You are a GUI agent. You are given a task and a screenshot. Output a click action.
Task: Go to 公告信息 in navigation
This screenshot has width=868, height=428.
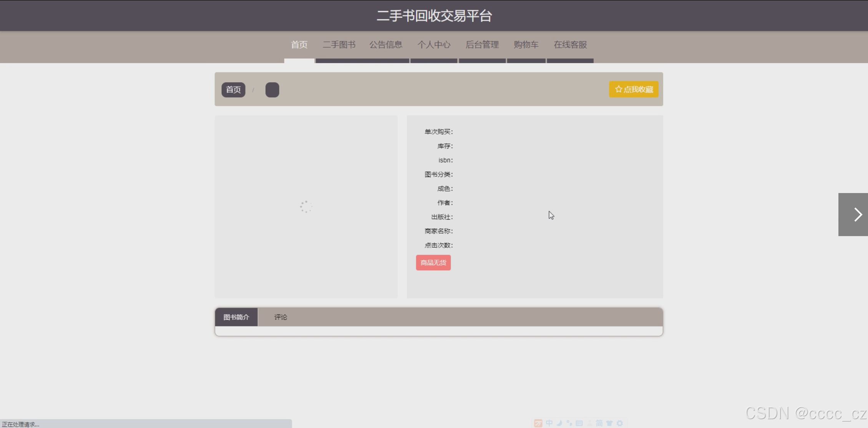386,45
